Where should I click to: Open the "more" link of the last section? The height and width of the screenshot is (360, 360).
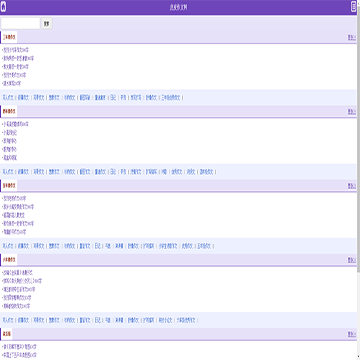[352, 334]
